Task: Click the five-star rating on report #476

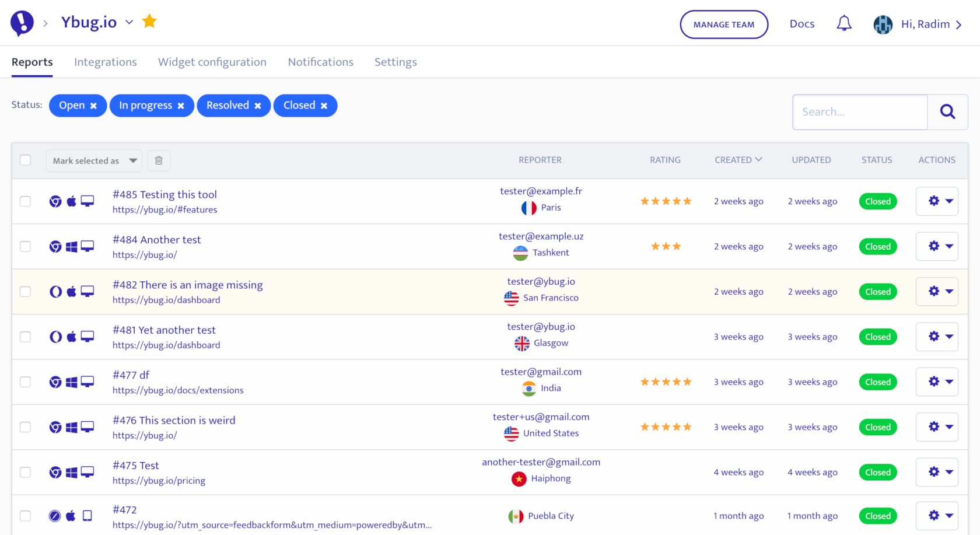Action: coord(666,427)
